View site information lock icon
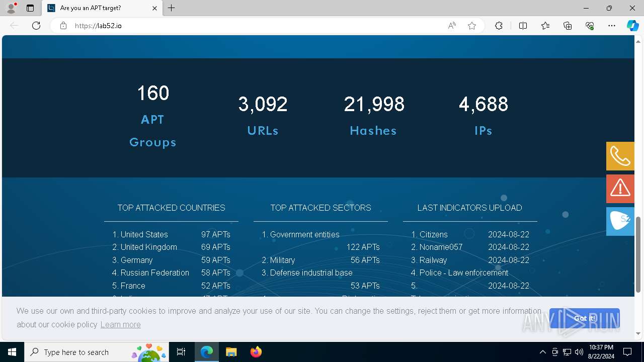This screenshot has height=362, width=644. pos(63,26)
